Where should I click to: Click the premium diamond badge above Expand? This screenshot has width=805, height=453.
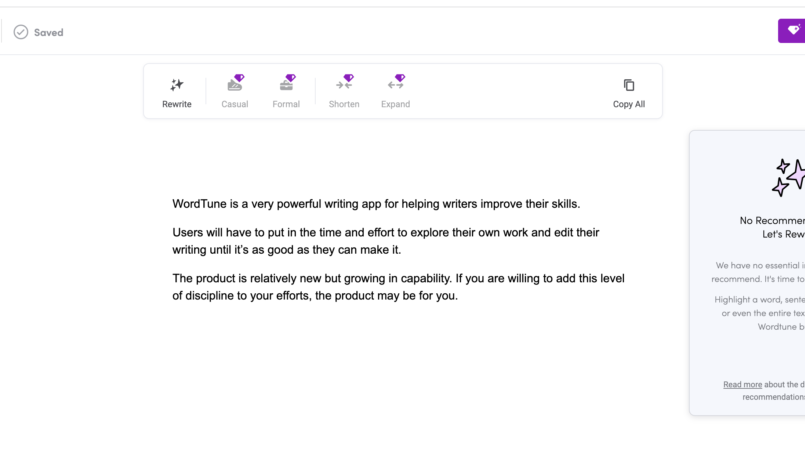point(400,77)
